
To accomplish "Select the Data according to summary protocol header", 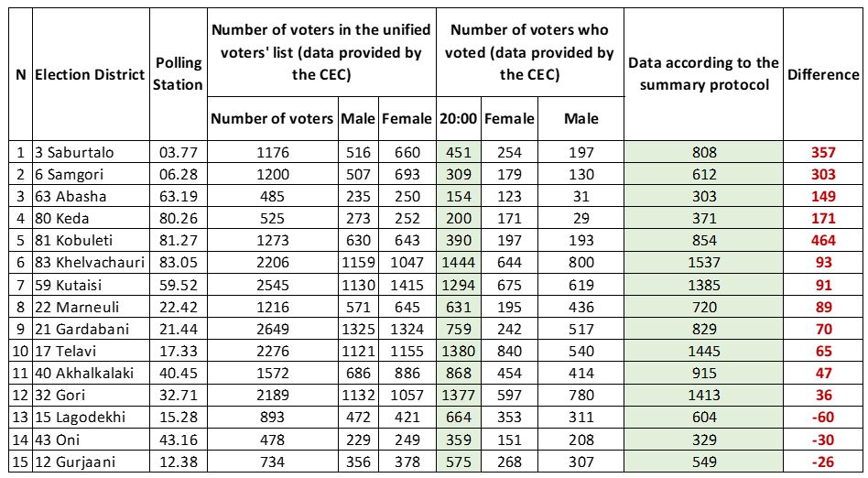I will tap(703, 74).
